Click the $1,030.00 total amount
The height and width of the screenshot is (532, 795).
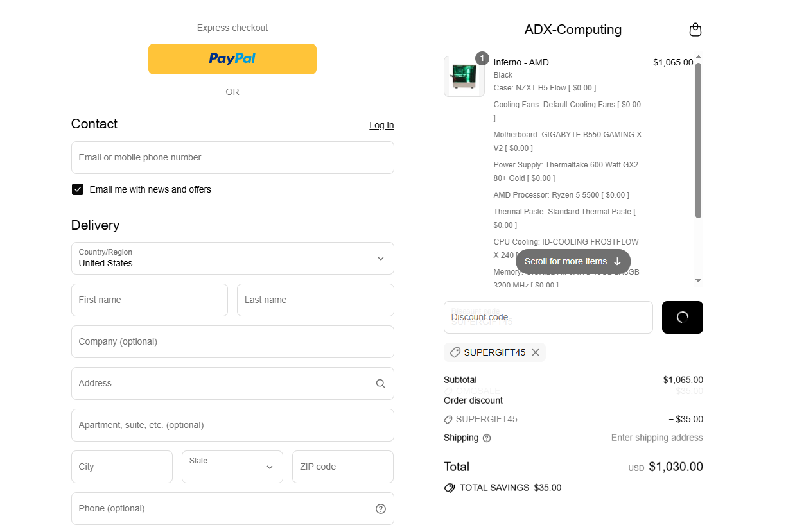(676, 467)
